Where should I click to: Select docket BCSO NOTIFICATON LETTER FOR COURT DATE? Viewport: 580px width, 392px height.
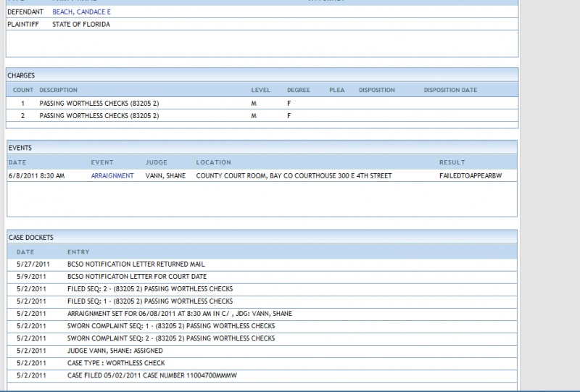point(137,277)
